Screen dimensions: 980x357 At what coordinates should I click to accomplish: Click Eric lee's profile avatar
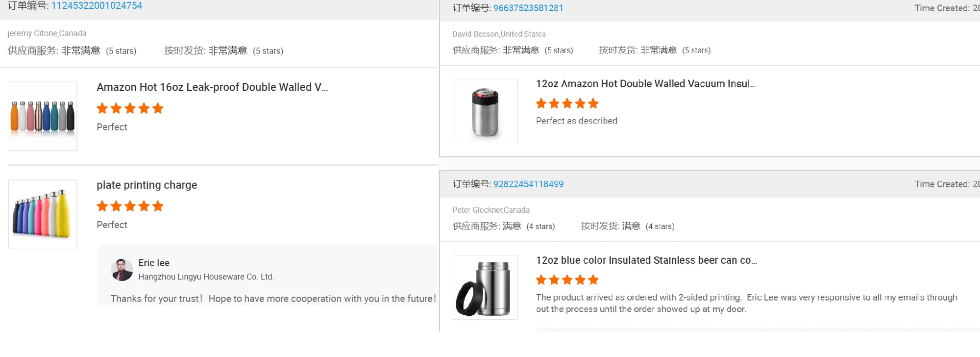point(122,270)
